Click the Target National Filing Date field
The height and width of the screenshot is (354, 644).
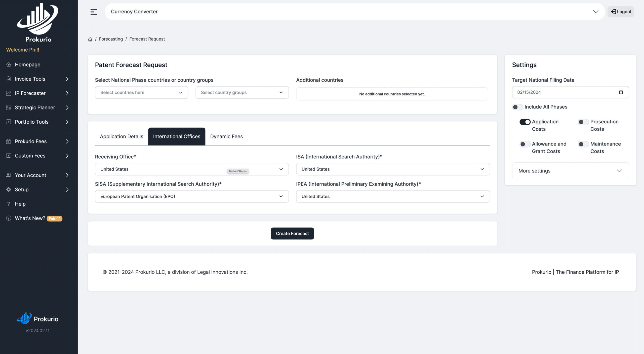[570, 92]
